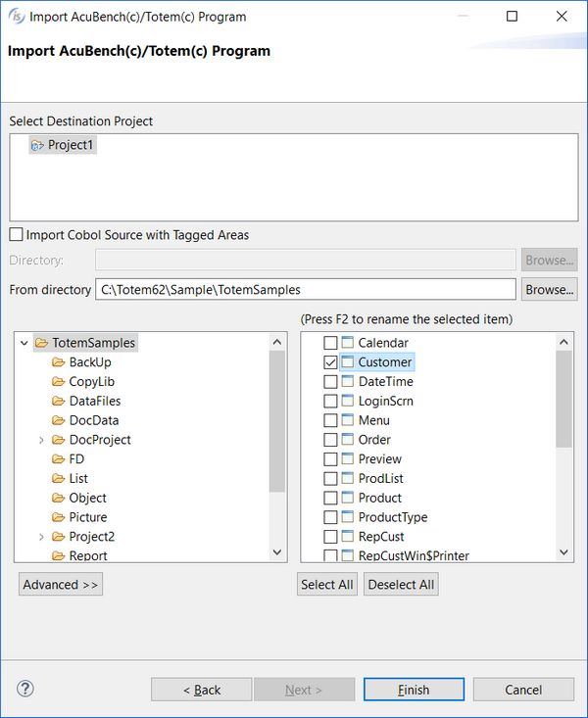Select the DocData folder label
Viewport: 588px width, 718px height.
coord(94,420)
